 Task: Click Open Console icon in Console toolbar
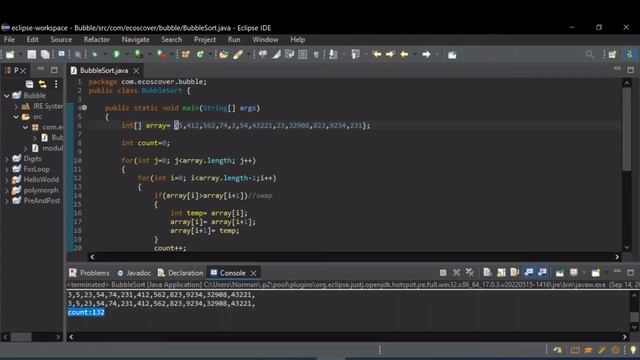(596, 272)
